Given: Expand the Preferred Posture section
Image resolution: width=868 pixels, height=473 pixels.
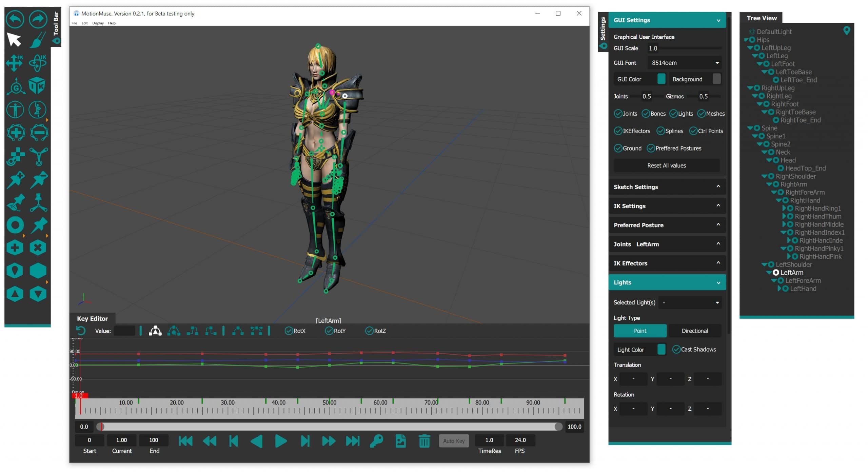Looking at the screenshot, I should [667, 225].
